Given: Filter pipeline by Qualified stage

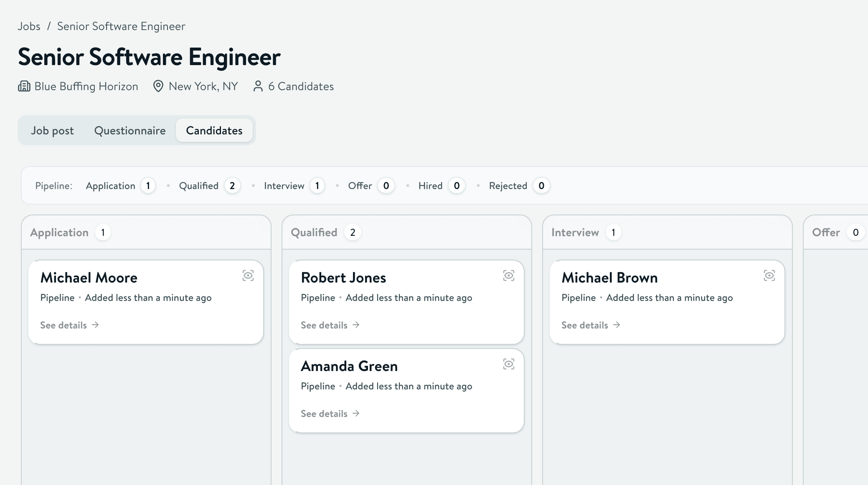Looking at the screenshot, I should tap(198, 186).
